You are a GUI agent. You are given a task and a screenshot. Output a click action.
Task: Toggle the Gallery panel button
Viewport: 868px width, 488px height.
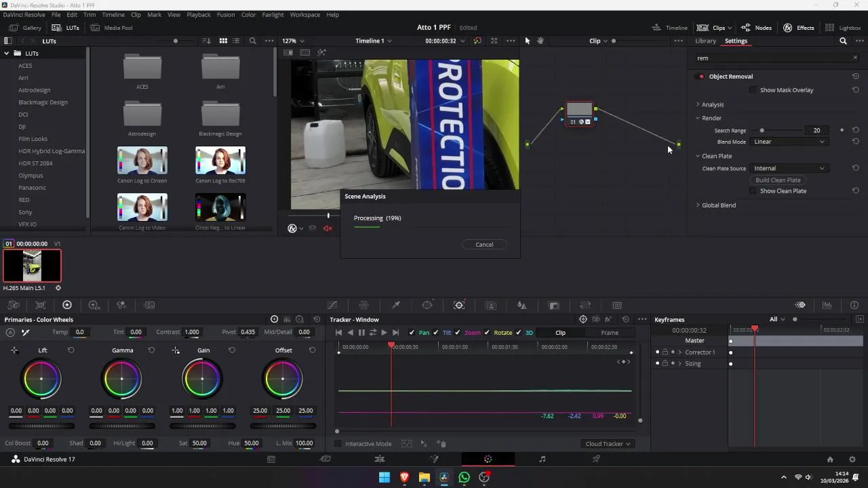click(26, 28)
